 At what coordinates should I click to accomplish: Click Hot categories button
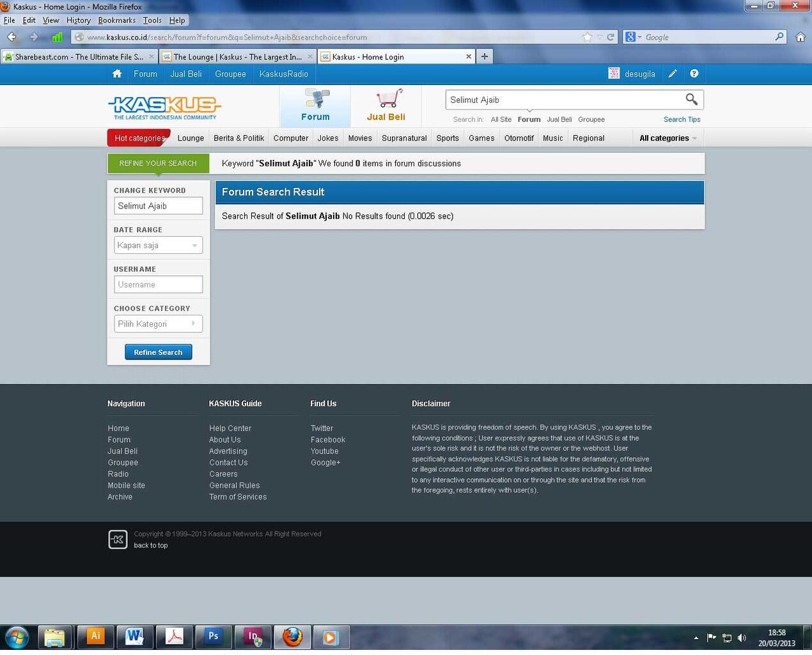pos(139,138)
